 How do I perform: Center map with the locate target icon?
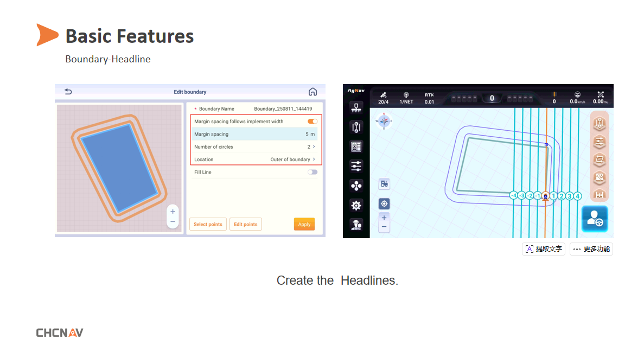(385, 203)
